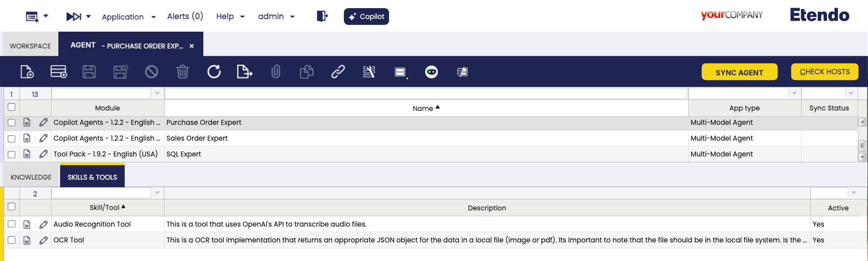The width and height of the screenshot is (868, 261).
Task: Open App type filter dropdown arrow
Action: pyautogui.click(x=794, y=94)
